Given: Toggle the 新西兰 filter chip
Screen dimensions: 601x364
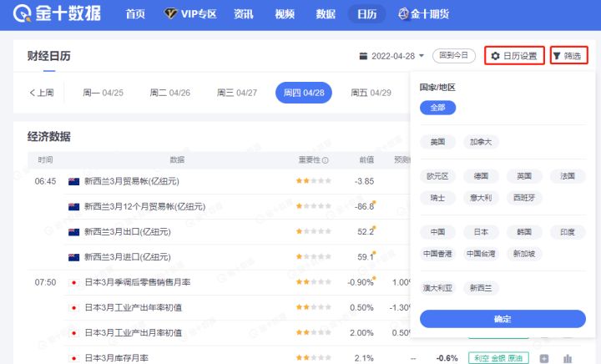Looking at the screenshot, I should pos(481,288).
